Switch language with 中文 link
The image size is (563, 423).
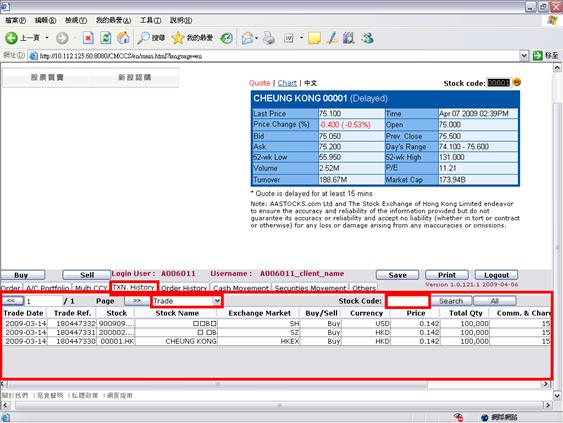(311, 83)
